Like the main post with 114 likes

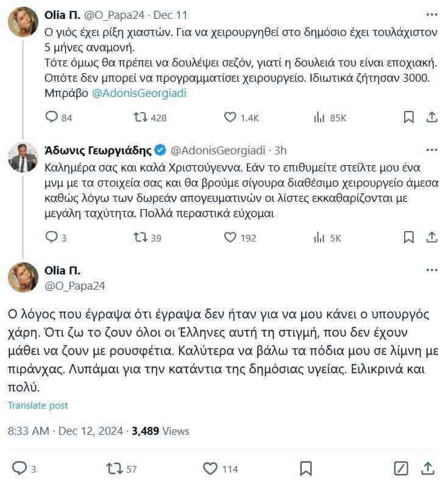pos(210,468)
